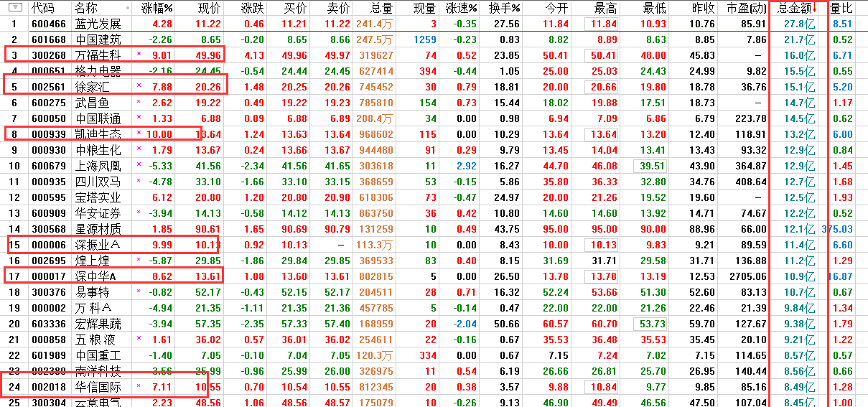
Task: Click stock code 601989
Action: tap(48, 355)
